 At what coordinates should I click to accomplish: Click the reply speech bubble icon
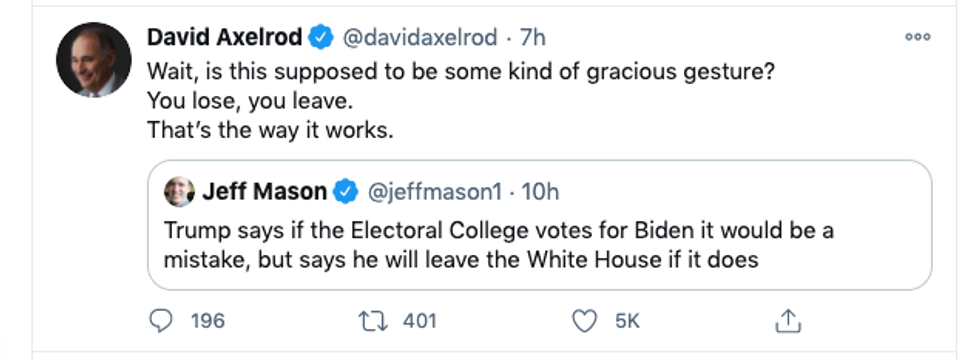pyautogui.click(x=161, y=321)
